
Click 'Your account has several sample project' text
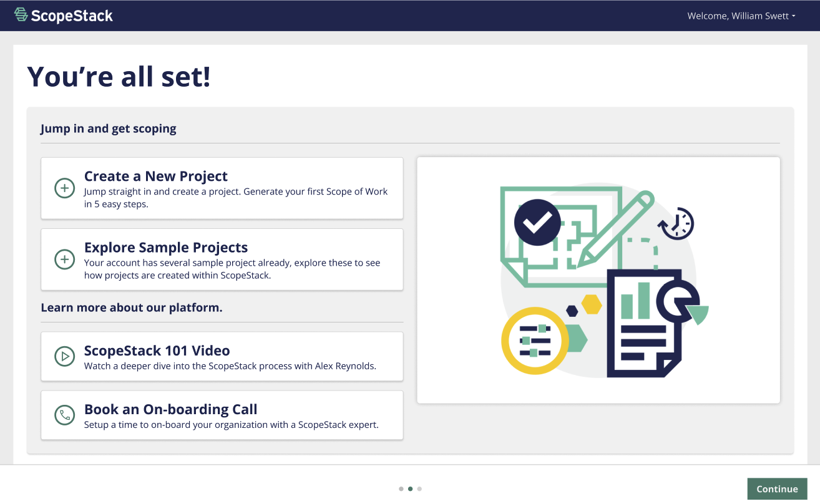coord(232,269)
